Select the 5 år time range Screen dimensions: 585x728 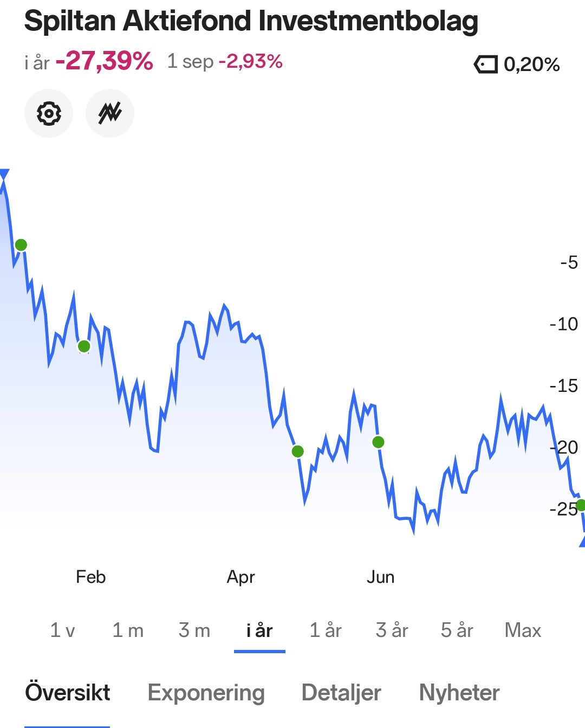457,630
